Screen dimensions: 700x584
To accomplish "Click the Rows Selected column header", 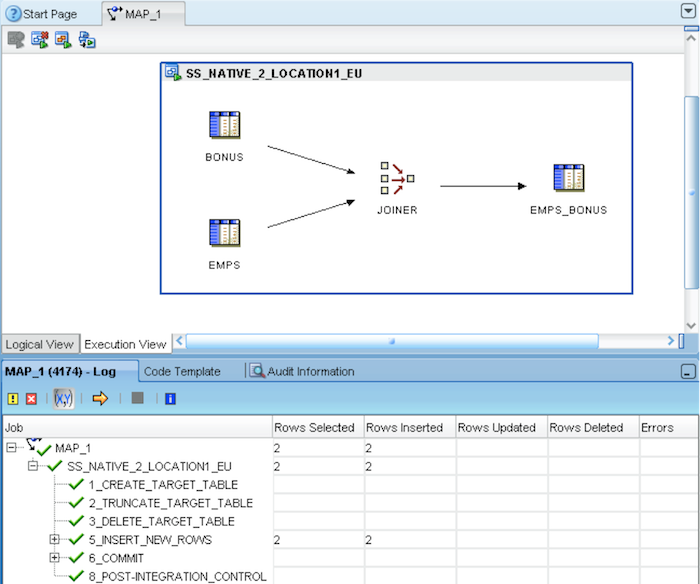I will 318,427.
